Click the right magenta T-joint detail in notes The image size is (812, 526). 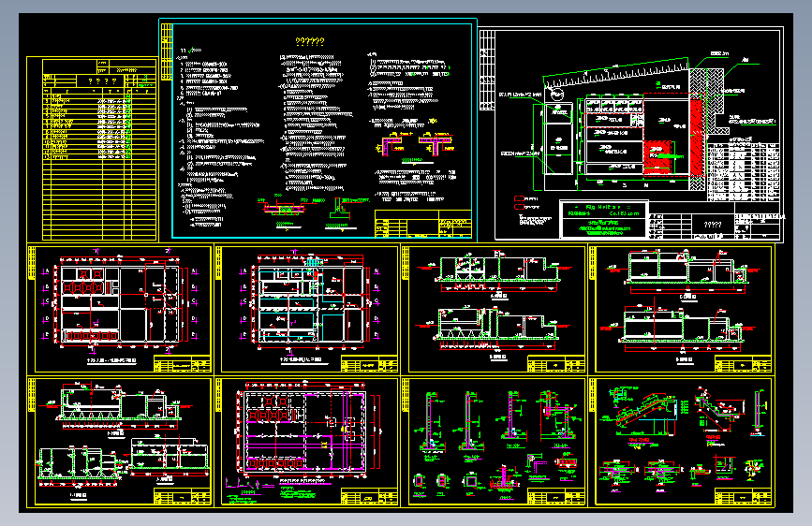[x=435, y=143]
